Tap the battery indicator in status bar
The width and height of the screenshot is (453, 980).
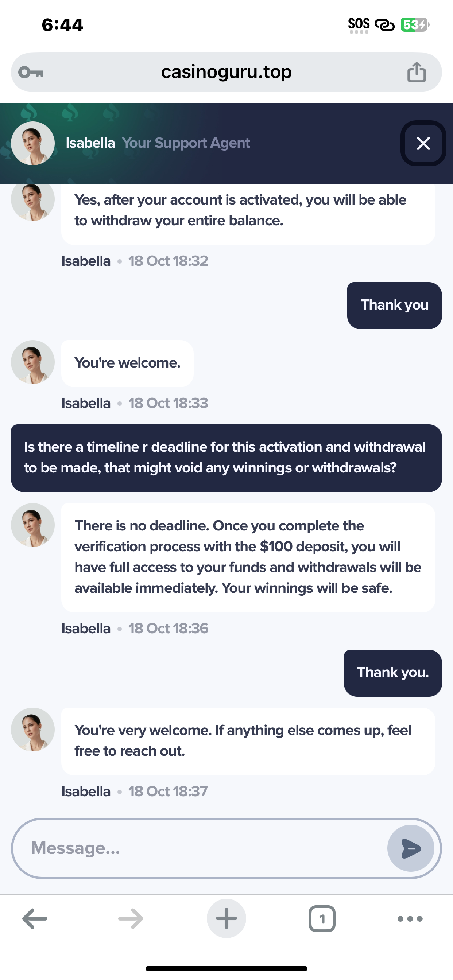(x=415, y=25)
